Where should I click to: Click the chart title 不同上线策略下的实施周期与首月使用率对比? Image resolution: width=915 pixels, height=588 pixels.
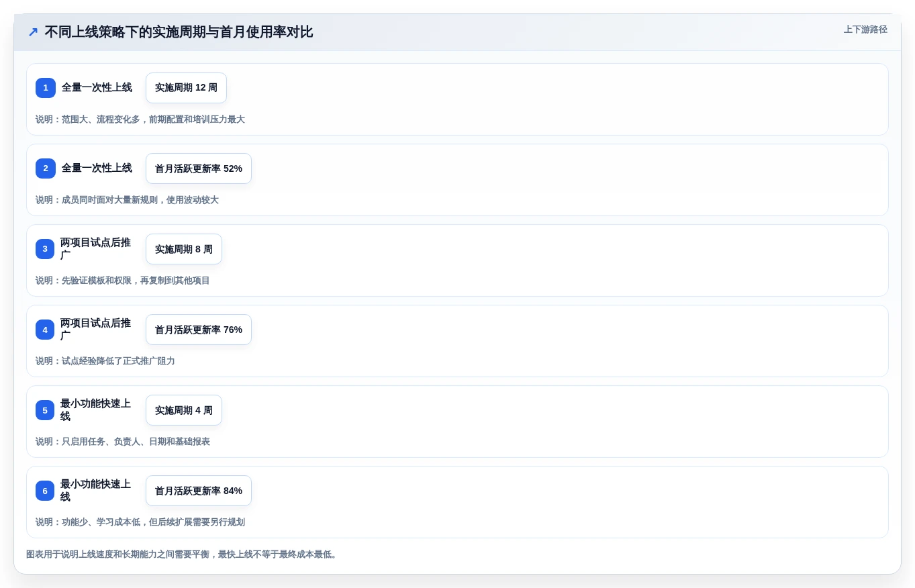[179, 32]
